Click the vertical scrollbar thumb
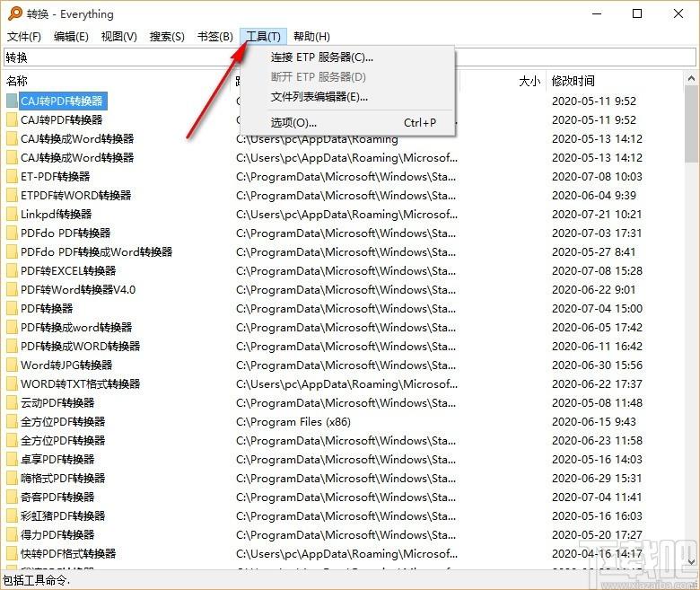Screen dimensions: 700x590 coord(692,124)
